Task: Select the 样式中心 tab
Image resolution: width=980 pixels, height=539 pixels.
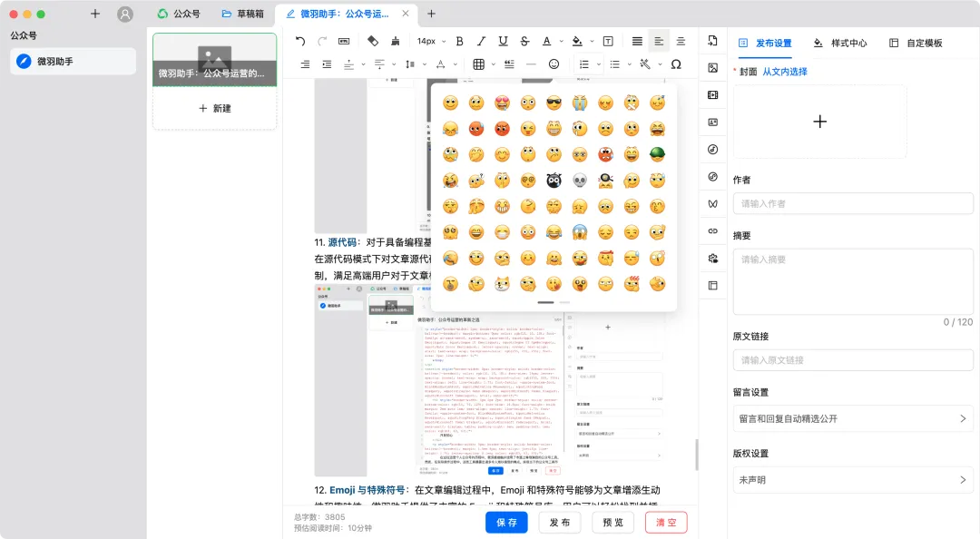Action: click(x=840, y=44)
